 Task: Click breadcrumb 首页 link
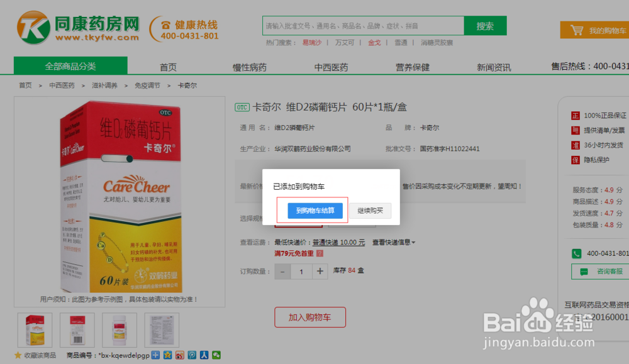click(25, 85)
